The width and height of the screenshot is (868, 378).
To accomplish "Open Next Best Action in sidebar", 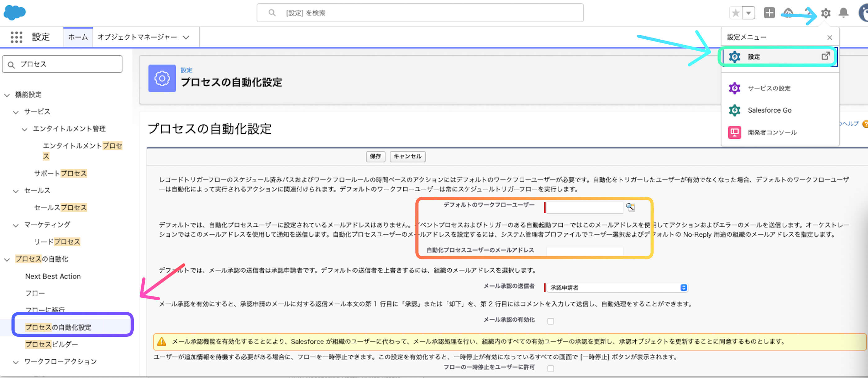I will (x=53, y=276).
